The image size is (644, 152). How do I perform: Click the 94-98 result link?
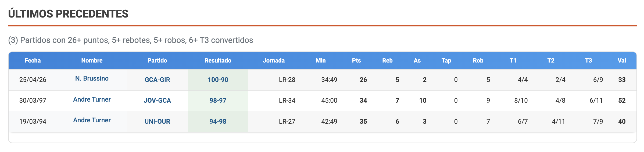point(218,122)
